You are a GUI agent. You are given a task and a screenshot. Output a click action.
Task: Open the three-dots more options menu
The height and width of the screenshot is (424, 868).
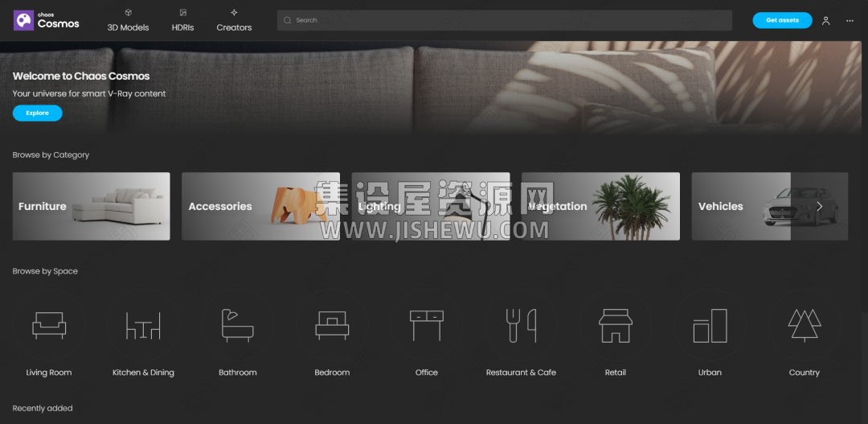pos(850,20)
